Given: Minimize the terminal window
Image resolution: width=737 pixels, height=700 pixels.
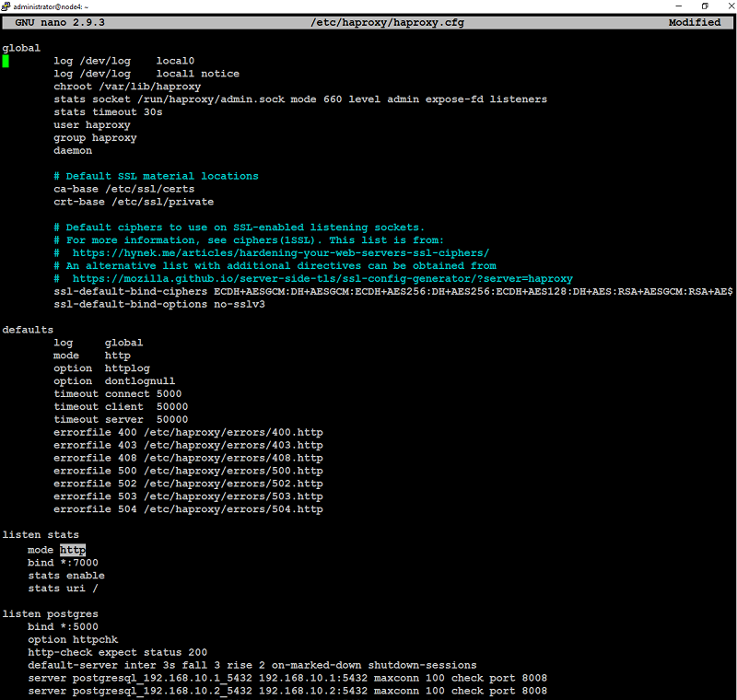Looking at the screenshot, I should tap(678, 6).
